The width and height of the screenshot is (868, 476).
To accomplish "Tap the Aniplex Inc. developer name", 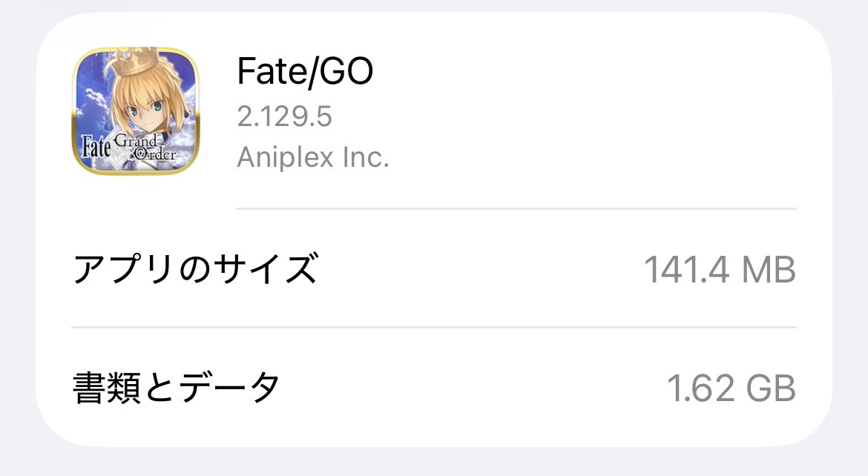I will pyautogui.click(x=313, y=156).
